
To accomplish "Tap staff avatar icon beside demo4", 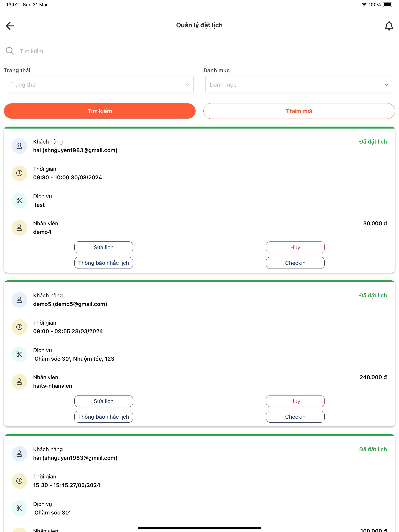I will tap(19, 227).
